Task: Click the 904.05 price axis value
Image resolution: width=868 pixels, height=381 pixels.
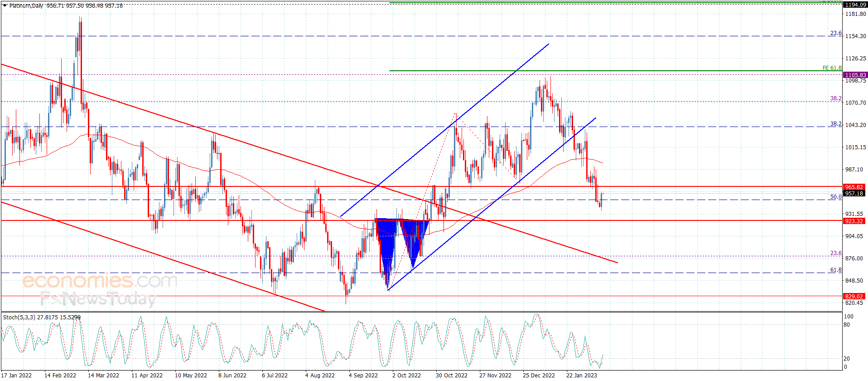Action: (854, 236)
